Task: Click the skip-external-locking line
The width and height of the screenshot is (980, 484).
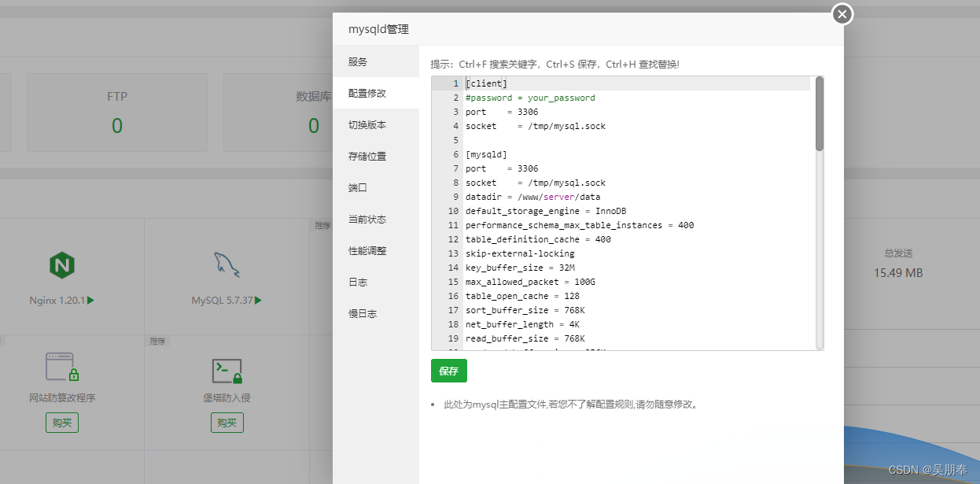Action: coord(520,253)
